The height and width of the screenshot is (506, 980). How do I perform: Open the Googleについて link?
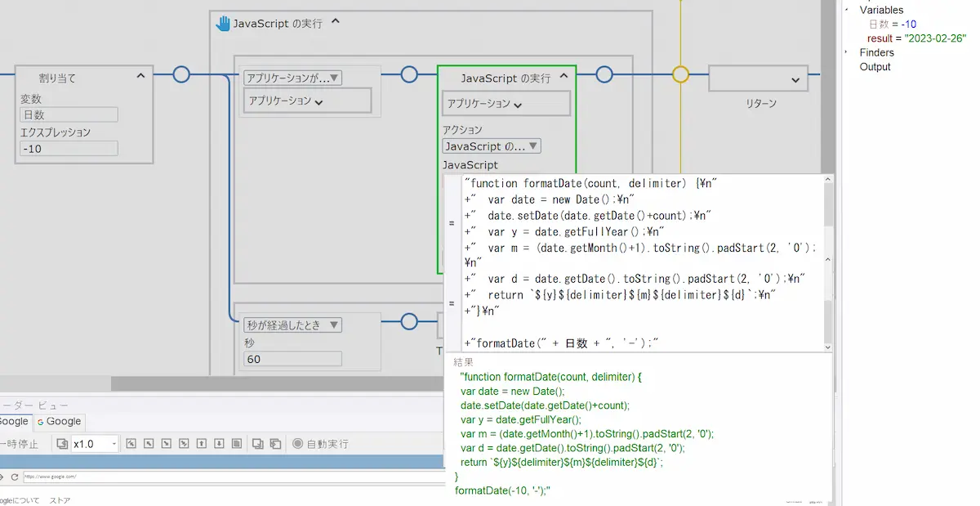[x=20, y=500]
